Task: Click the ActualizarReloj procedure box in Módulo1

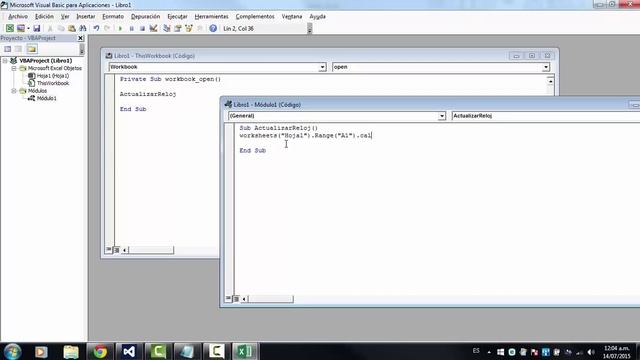Action: pos(546,116)
